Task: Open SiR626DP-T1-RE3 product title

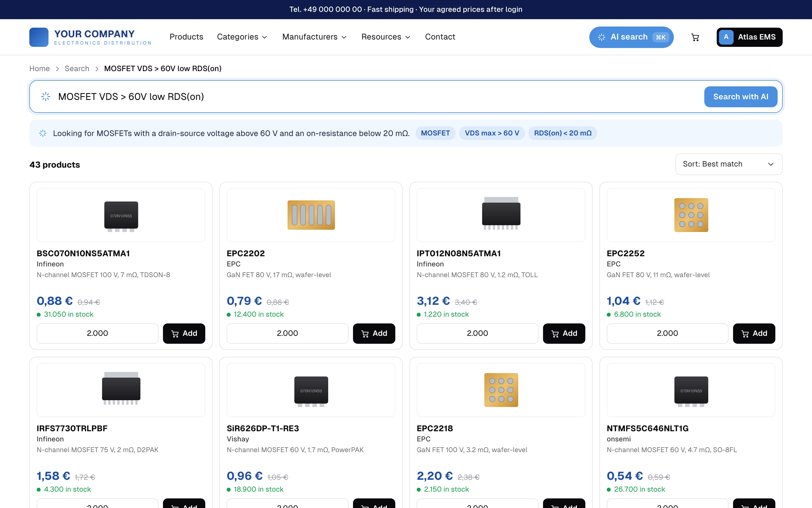Action: pos(263,428)
